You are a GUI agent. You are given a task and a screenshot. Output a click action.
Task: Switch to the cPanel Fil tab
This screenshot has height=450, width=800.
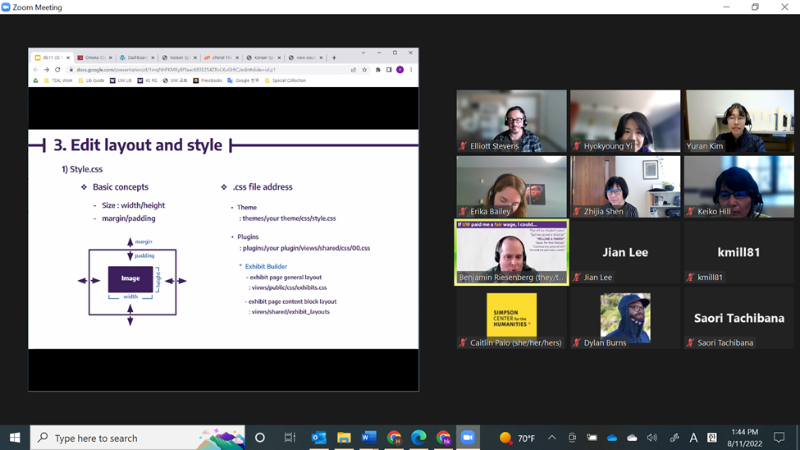[x=221, y=58]
